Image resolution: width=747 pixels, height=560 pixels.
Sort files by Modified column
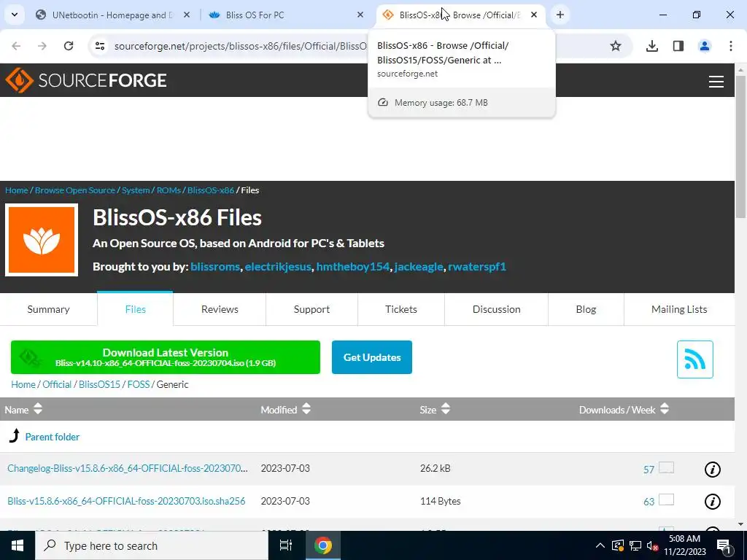(x=285, y=410)
